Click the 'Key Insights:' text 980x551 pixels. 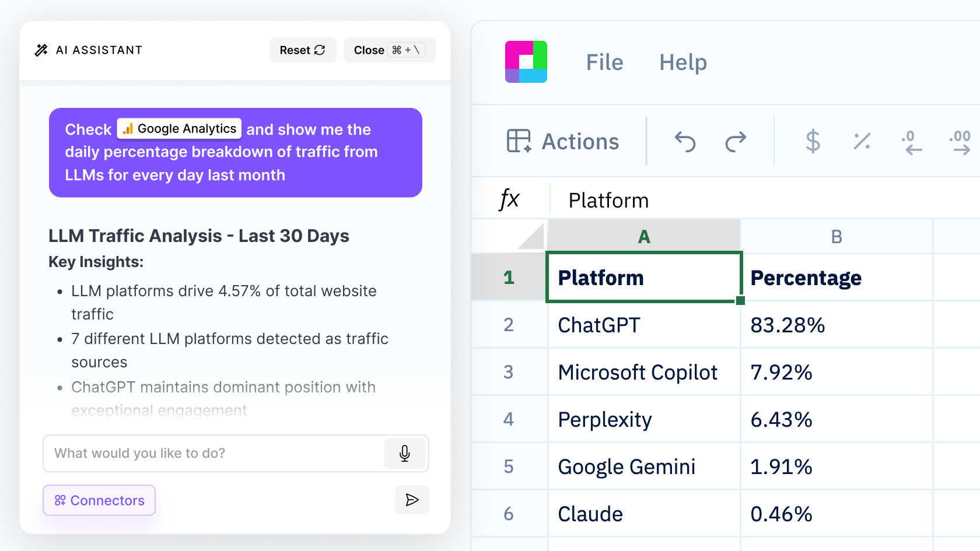96,262
